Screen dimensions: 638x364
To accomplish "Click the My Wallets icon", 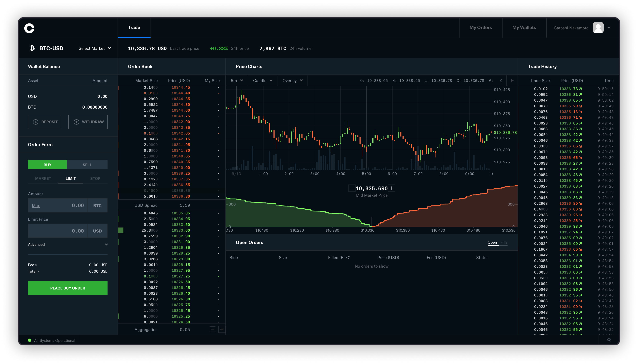I will click(x=525, y=27).
